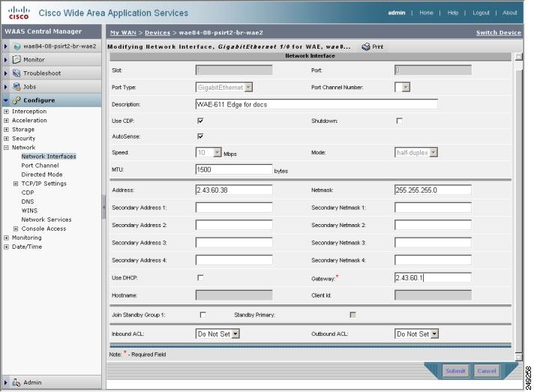Expand the Admin panel arrow
The width and height of the screenshot is (534, 392).
tap(6, 382)
